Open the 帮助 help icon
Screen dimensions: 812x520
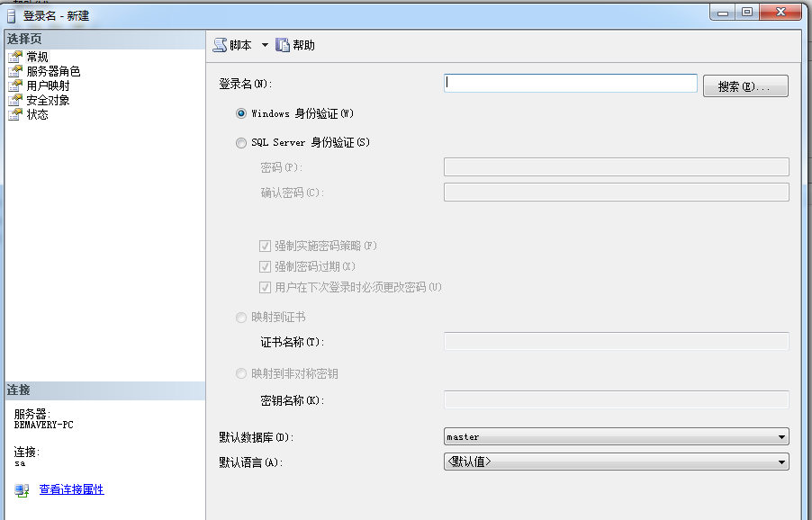[283, 45]
